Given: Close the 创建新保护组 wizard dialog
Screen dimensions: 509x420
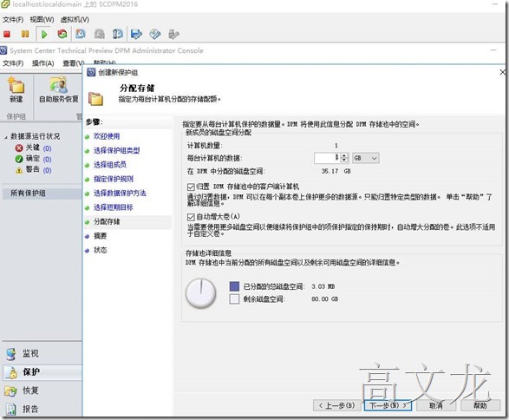Looking at the screenshot, I should coord(503,72).
